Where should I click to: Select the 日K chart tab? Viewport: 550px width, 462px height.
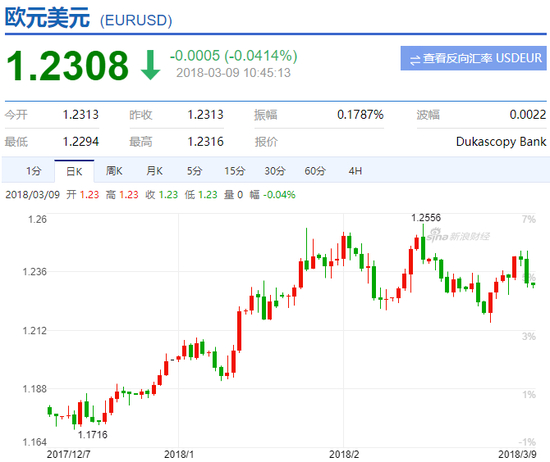[74, 172]
